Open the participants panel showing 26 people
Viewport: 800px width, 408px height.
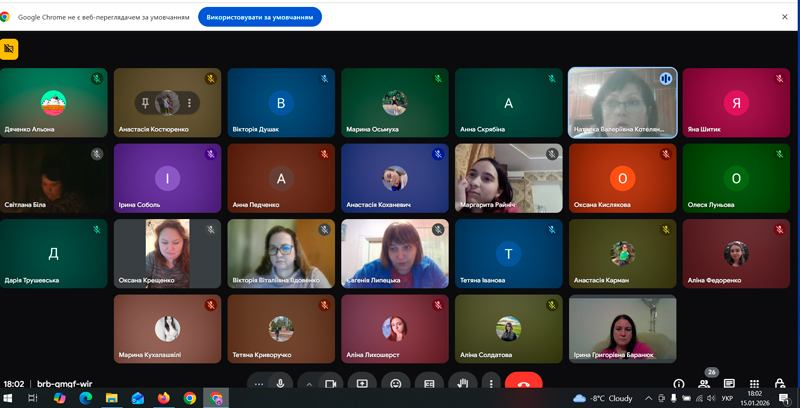[x=706, y=384]
